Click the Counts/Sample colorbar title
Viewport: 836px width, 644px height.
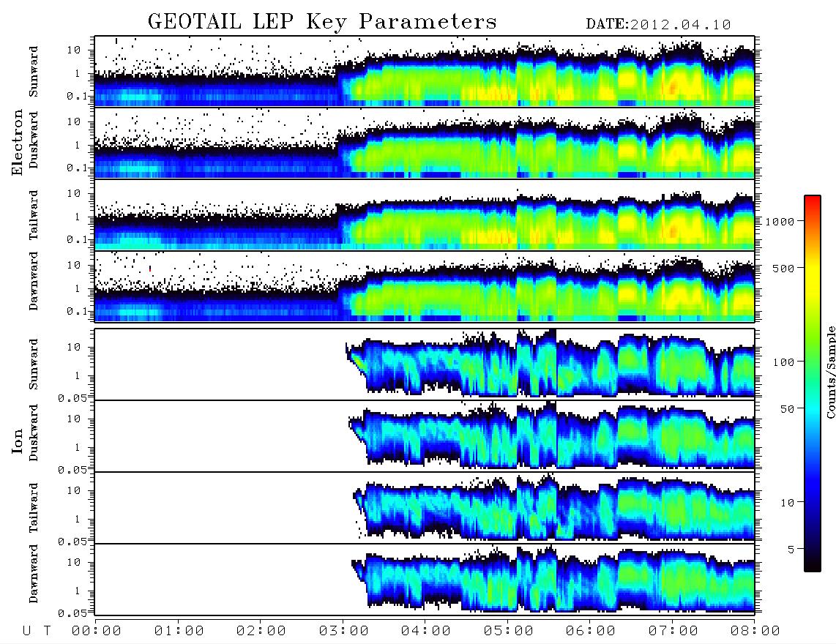pyautogui.click(x=830, y=372)
